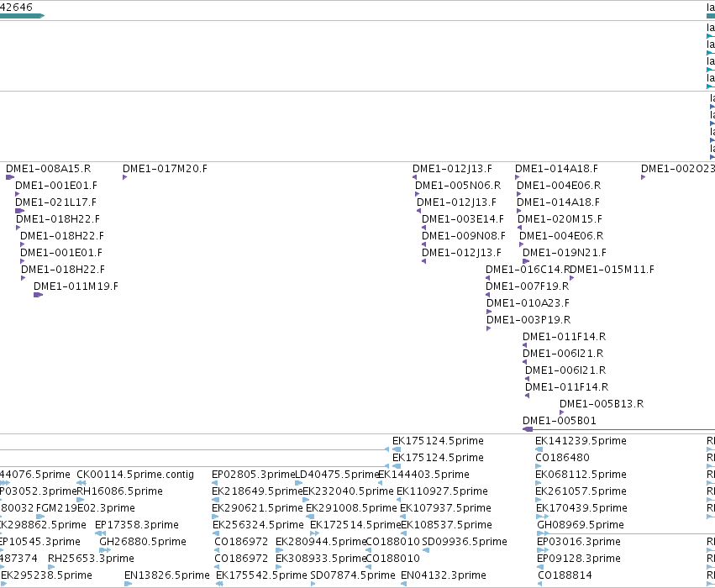
Task: Select SD07874.5prime
Action: tap(353, 575)
